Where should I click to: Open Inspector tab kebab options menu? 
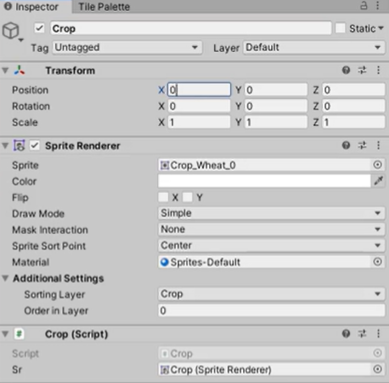[378, 5]
